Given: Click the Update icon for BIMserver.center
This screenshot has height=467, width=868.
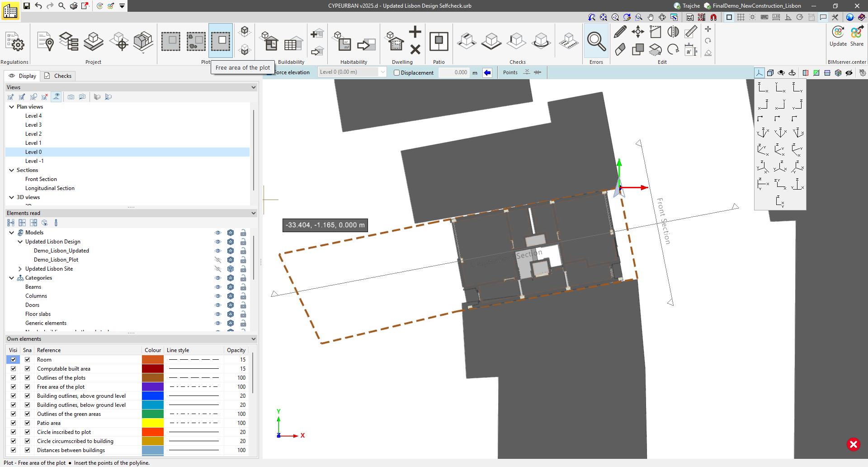Looking at the screenshot, I should pyautogui.click(x=838, y=33).
